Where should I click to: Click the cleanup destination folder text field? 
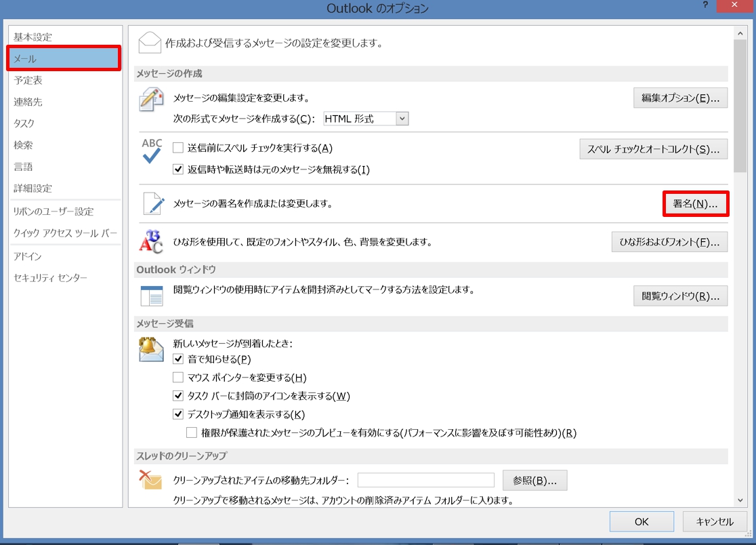[426, 481]
